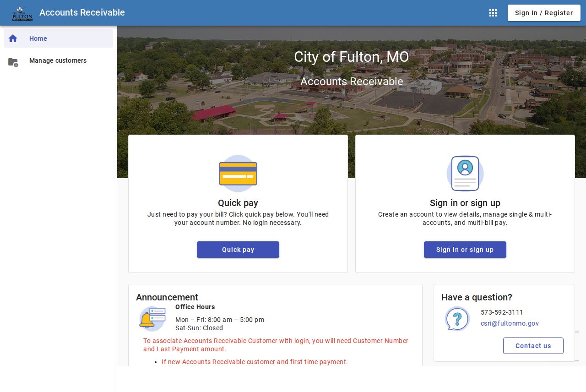The width and height of the screenshot is (586, 392).
Task: Click the blue Quick pay button
Action: [238, 250]
